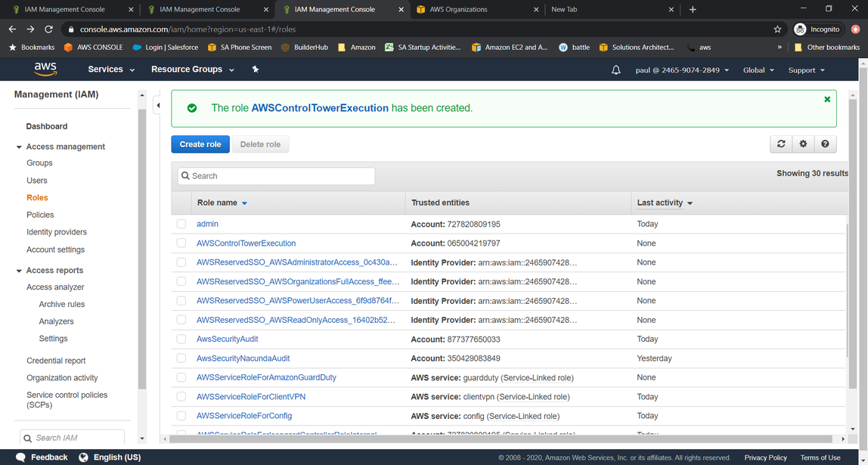Show more bookmarks with the chevron
This screenshot has width=868, height=465.
(780, 47)
